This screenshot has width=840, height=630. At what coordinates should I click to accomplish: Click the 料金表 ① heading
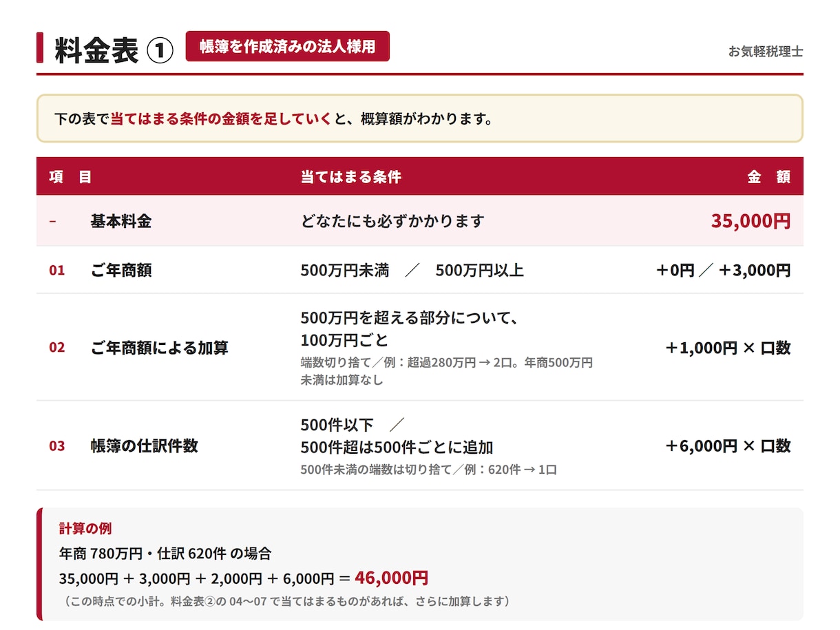coord(114,51)
